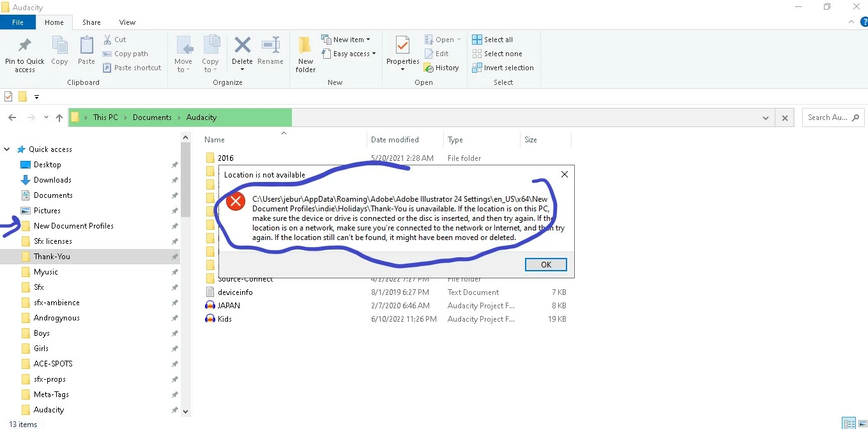Image resolution: width=868 pixels, height=429 pixels.
Task: Open the File tab
Action: pyautogui.click(x=18, y=22)
